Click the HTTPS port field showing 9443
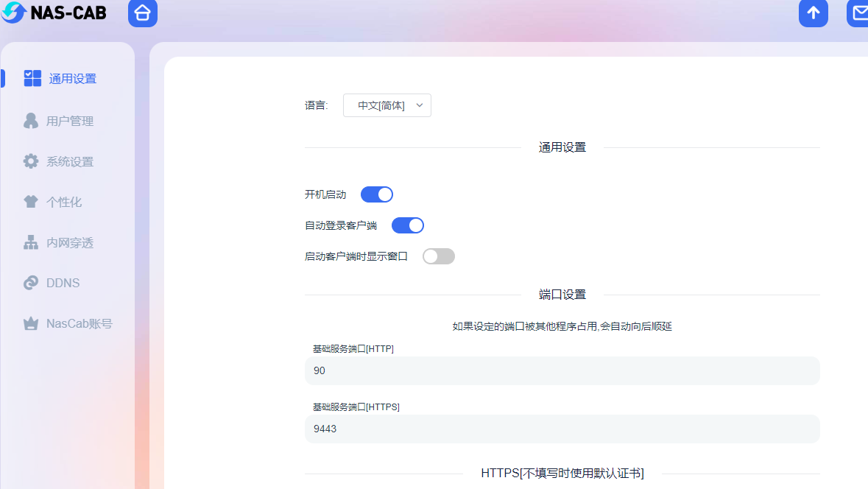868x489 pixels. [x=562, y=429]
